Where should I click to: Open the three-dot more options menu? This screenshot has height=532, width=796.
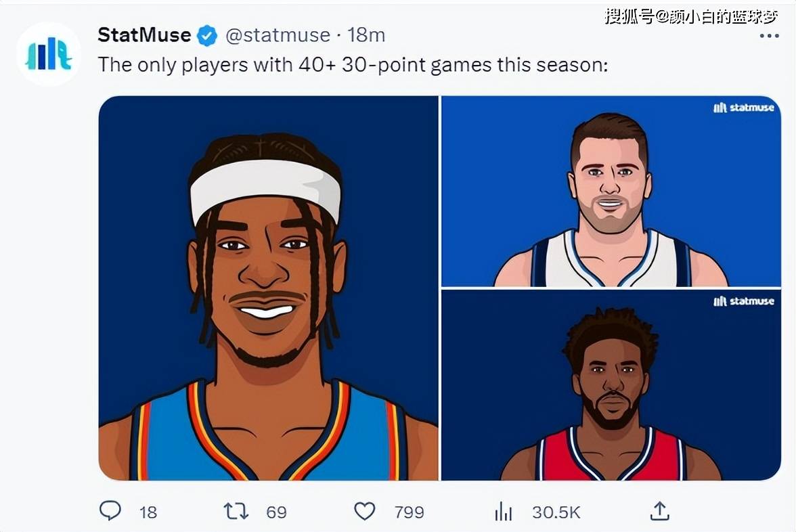coord(769,35)
